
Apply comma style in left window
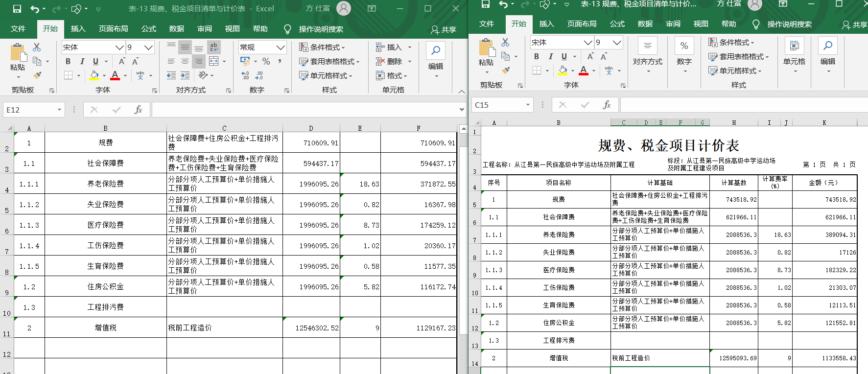280,61
